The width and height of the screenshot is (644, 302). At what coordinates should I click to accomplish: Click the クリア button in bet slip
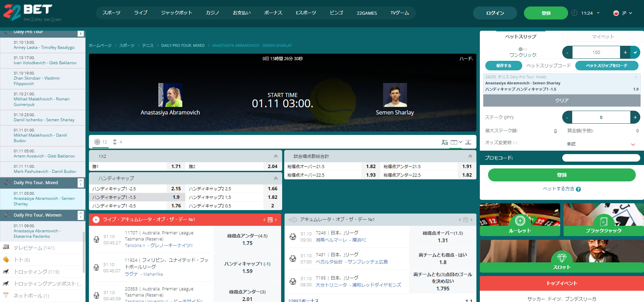point(562,100)
